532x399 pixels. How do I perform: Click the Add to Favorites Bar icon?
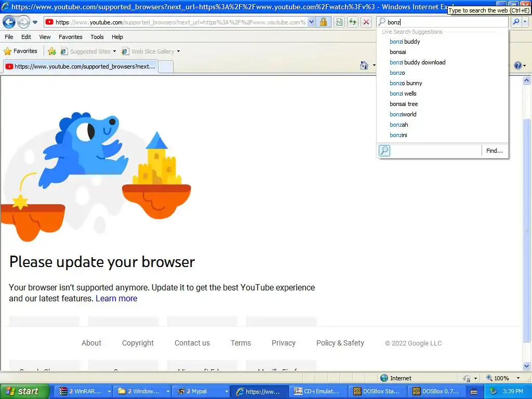[52, 51]
